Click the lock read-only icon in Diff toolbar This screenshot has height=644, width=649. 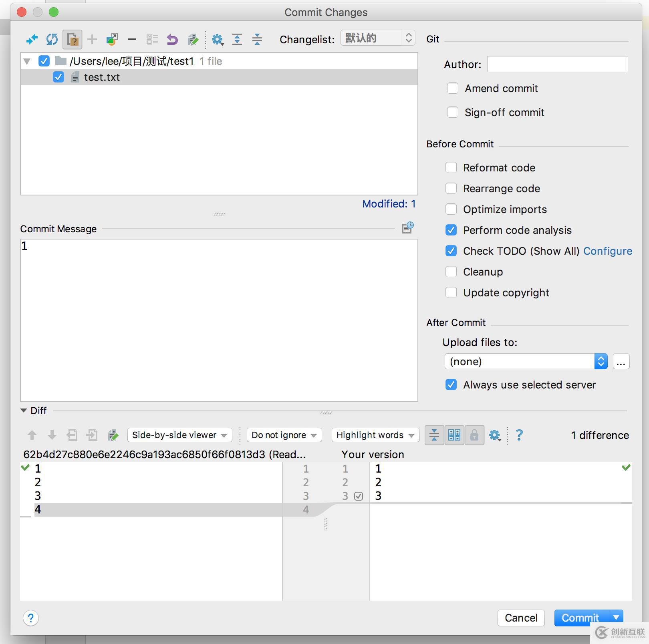(x=474, y=435)
